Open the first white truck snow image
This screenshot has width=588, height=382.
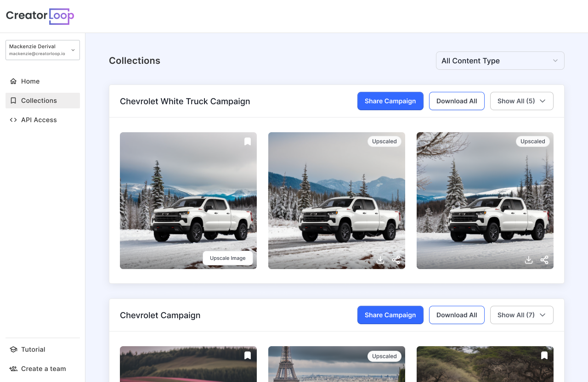click(x=188, y=201)
